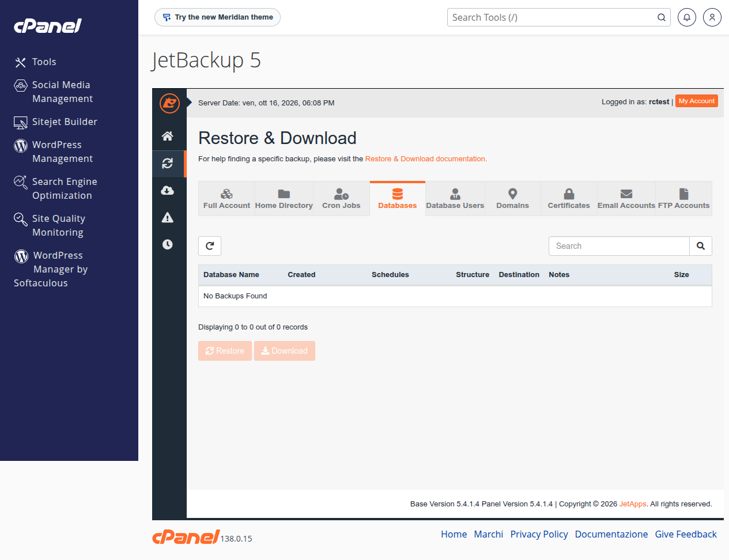Click the No Backups Found row
Image resolution: width=729 pixels, height=560 pixels.
coord(455,296)
